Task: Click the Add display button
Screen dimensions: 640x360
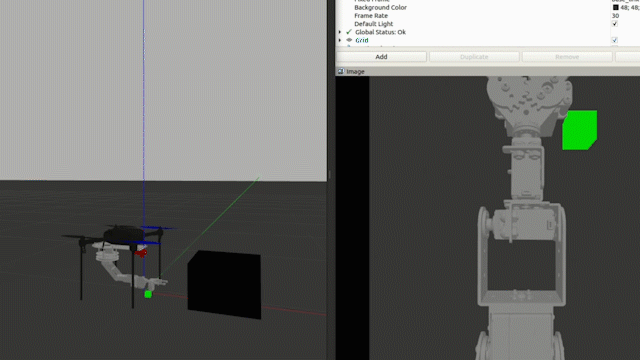Action: pos(381,57)
